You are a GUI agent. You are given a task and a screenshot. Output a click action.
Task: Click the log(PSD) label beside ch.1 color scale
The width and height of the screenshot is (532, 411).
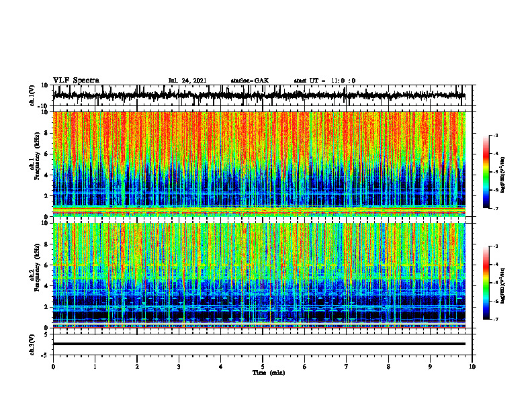(503, 174)
